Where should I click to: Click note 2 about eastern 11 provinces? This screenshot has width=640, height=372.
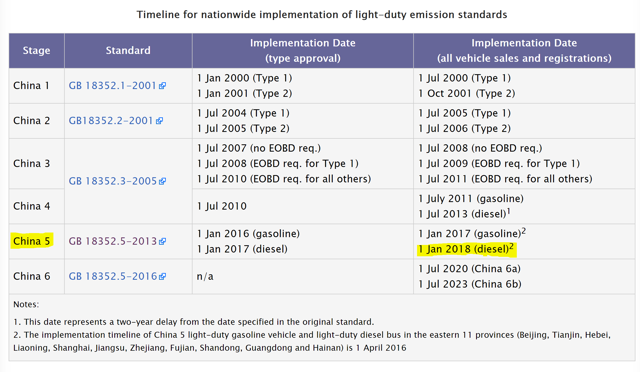pos(312,341)
